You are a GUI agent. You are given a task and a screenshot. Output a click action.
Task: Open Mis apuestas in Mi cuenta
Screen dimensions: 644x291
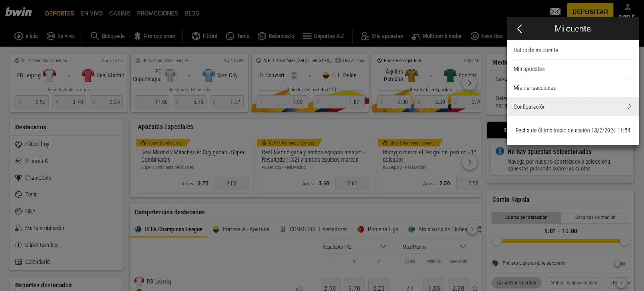coord(573,69)
